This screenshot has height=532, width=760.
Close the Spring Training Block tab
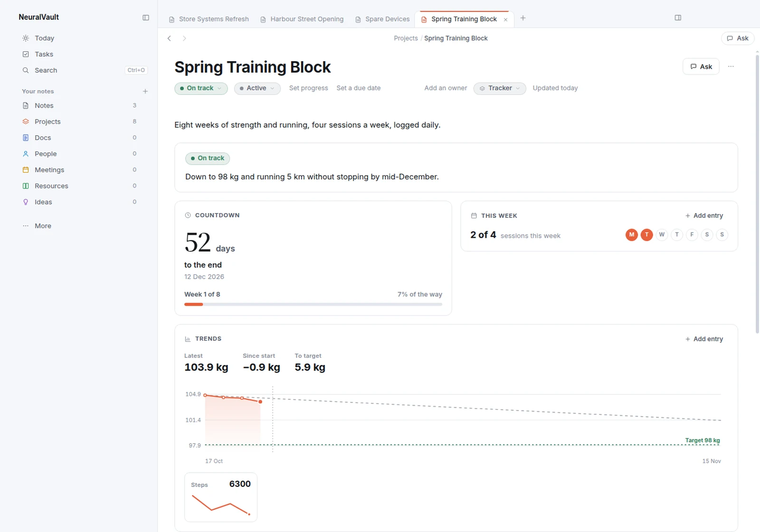coord(505,19)
